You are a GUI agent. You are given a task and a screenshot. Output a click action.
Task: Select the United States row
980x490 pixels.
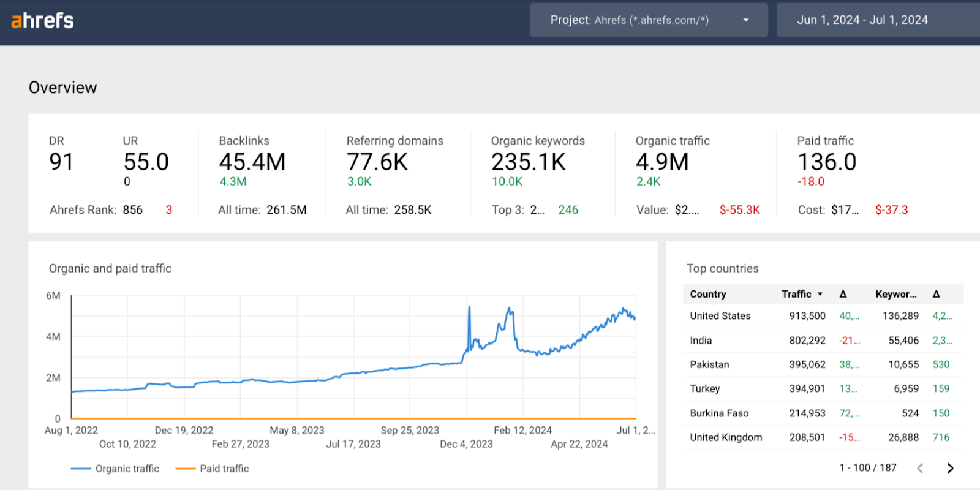[823, 316]
